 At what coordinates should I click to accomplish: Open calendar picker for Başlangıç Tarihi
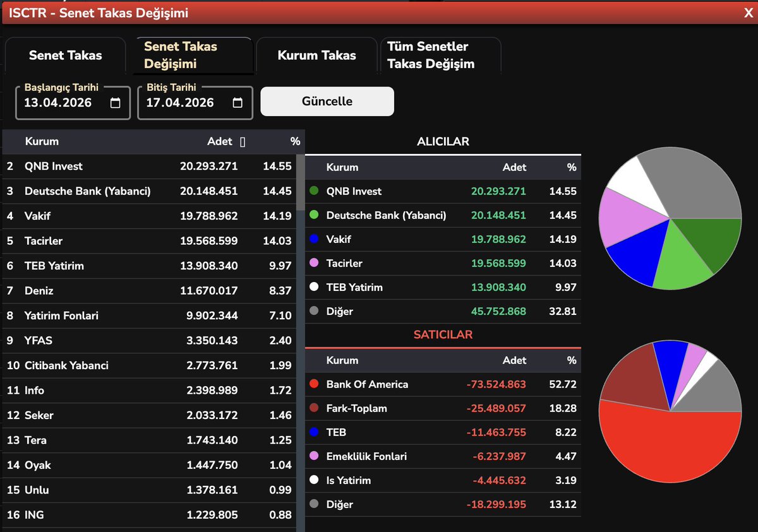click(x=115, y=103)
